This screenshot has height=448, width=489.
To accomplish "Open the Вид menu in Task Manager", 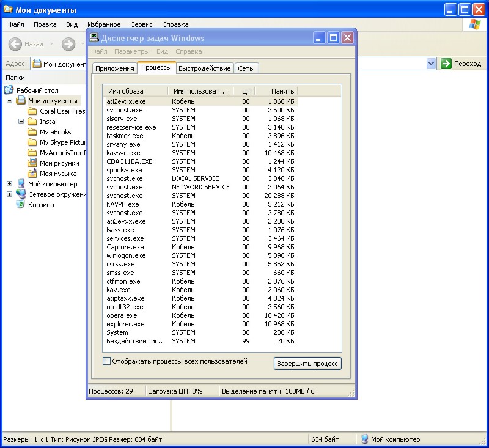I will pos(162,51).
